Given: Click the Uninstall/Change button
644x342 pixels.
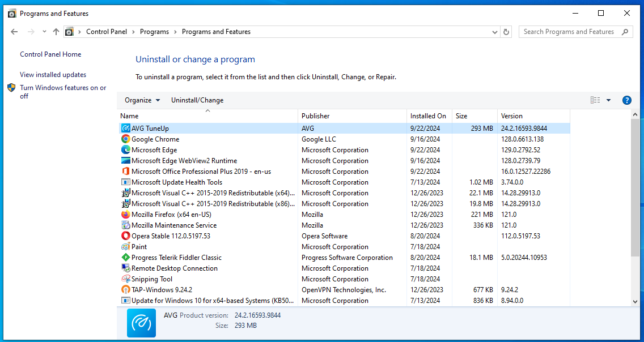Looking at the screenshot, I should tap(197, 100).
